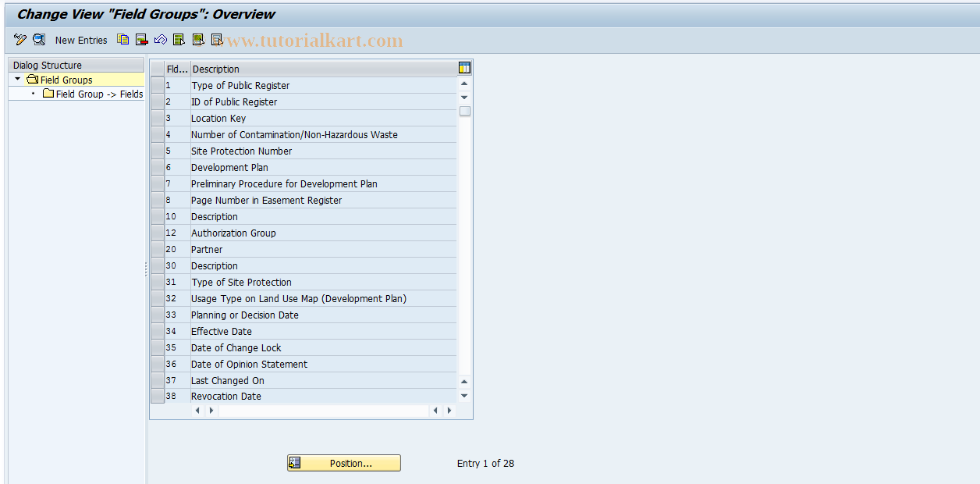This screenshot has height=484, width=980.
Task: Click the Description column header
Action: pos(324,69)
